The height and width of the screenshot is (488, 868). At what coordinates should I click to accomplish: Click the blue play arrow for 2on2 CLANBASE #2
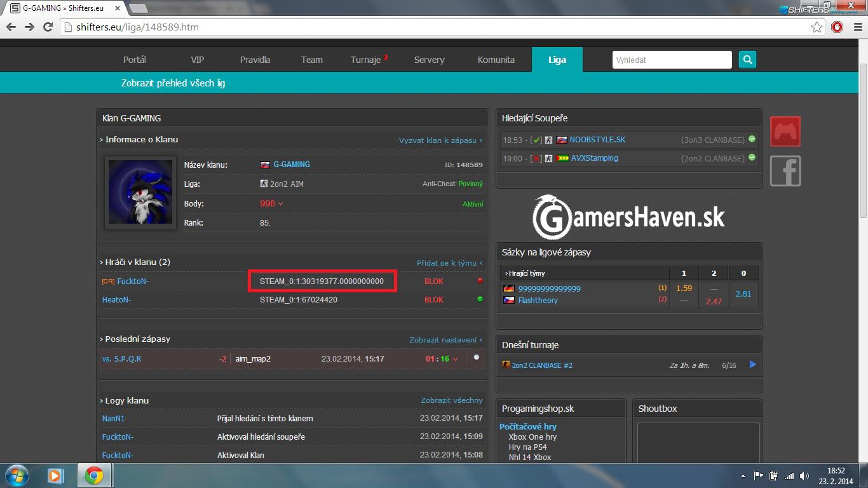click(753, 365)
